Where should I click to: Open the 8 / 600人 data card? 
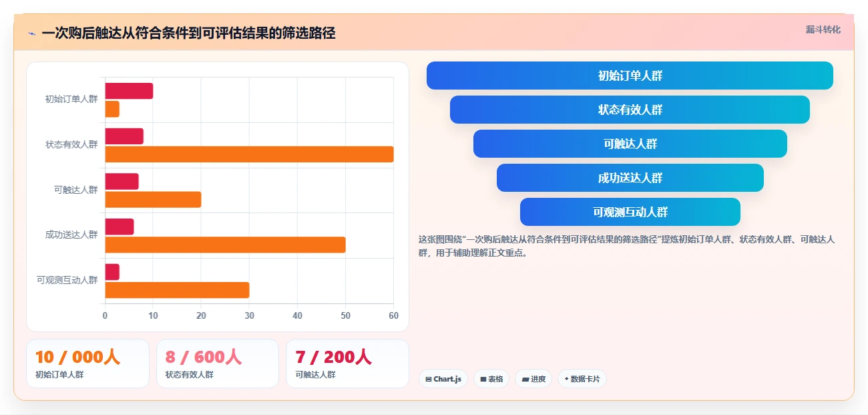[218, 364]
